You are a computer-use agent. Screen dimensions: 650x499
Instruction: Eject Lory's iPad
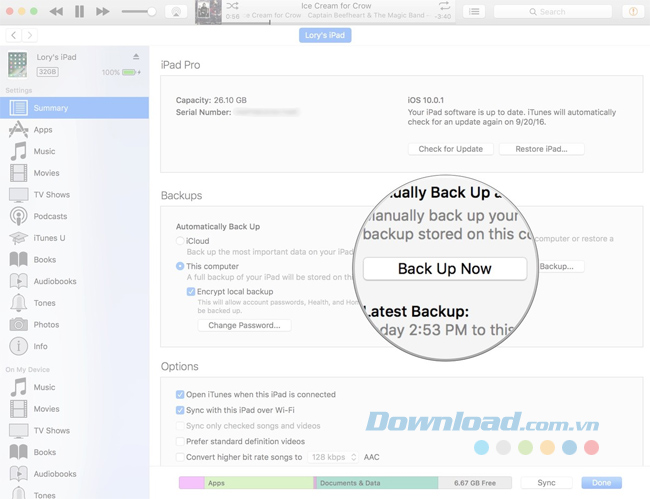tap(136, 56)
